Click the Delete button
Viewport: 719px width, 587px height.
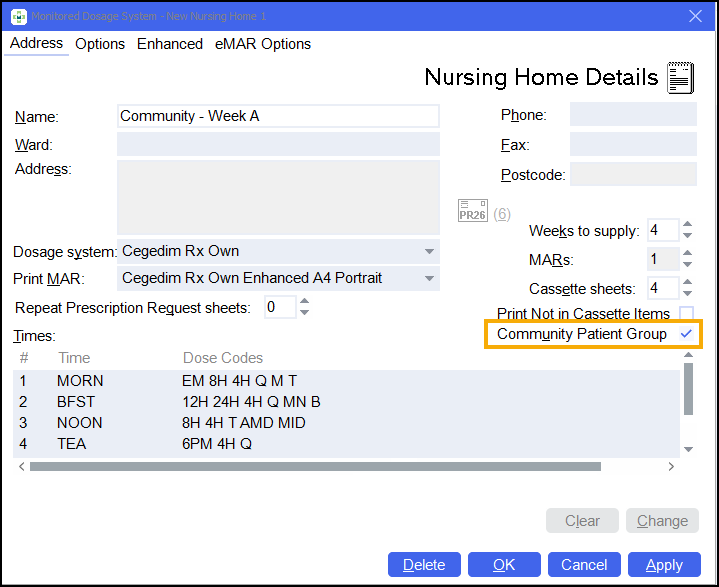[x=424, y=565]
